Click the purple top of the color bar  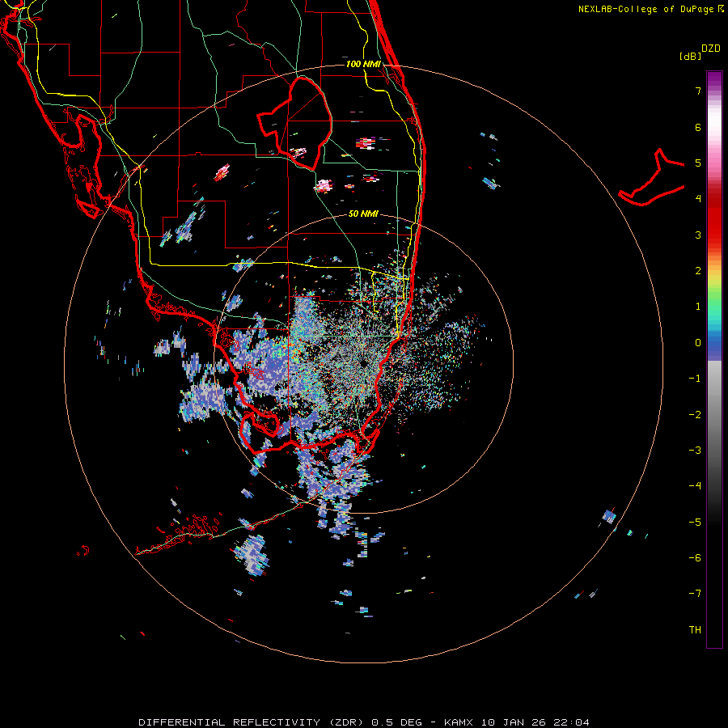(x=714, y=79)
